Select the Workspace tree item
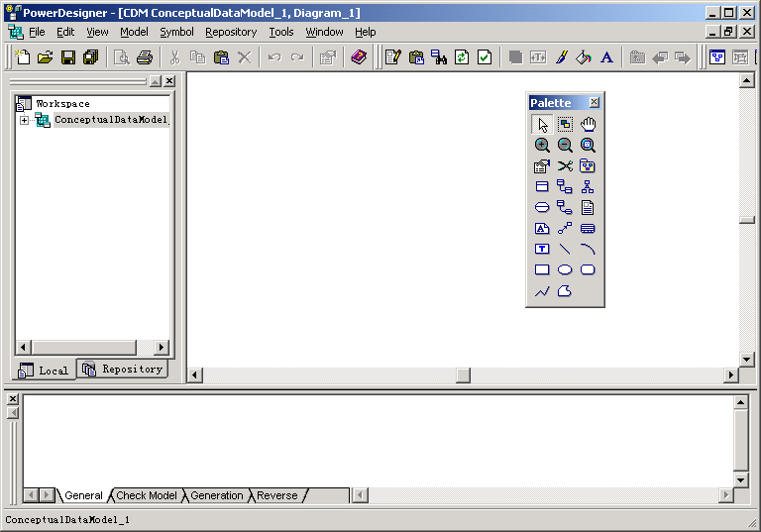 [63, 104]
